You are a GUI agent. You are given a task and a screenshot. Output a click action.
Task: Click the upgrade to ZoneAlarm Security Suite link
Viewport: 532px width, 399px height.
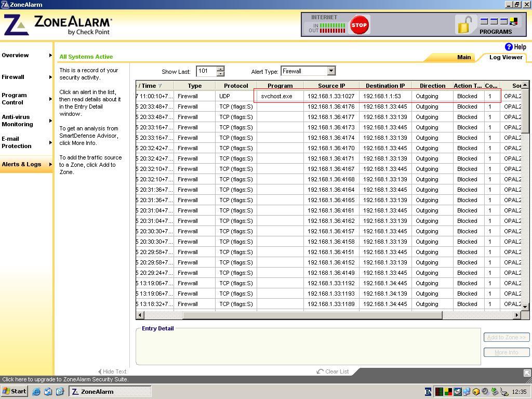[x=65, y=379]
